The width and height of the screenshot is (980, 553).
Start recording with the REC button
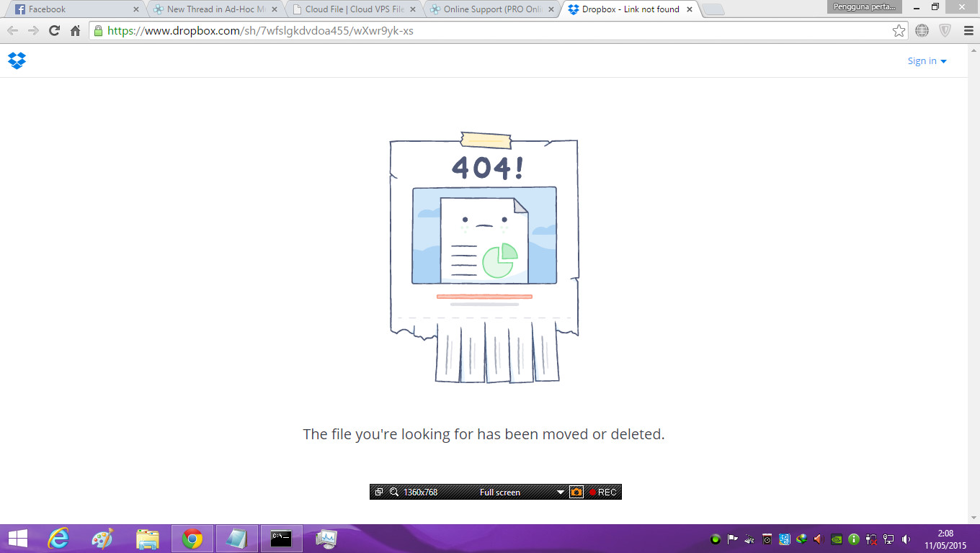coord(602,493)
